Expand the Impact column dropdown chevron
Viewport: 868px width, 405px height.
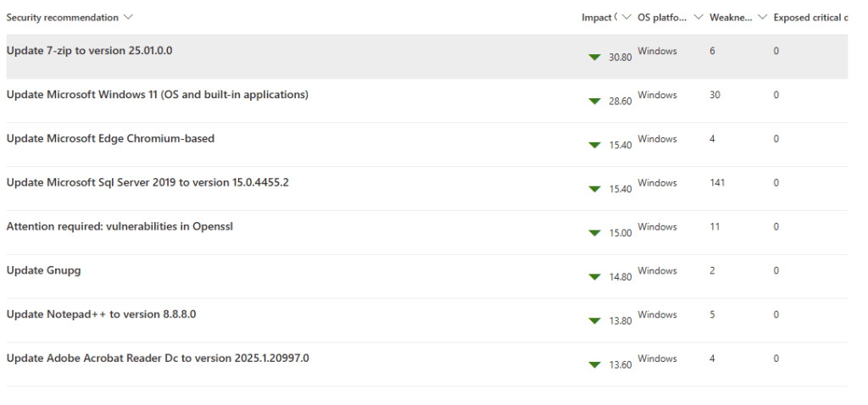pos(626,17)
